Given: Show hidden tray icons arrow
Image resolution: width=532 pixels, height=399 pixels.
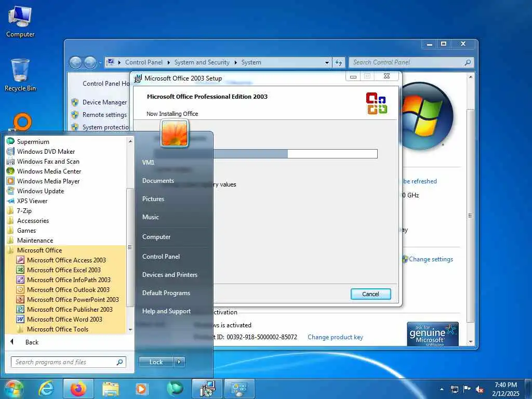Looking at the screenshot, I should click(x=442, y=389).
